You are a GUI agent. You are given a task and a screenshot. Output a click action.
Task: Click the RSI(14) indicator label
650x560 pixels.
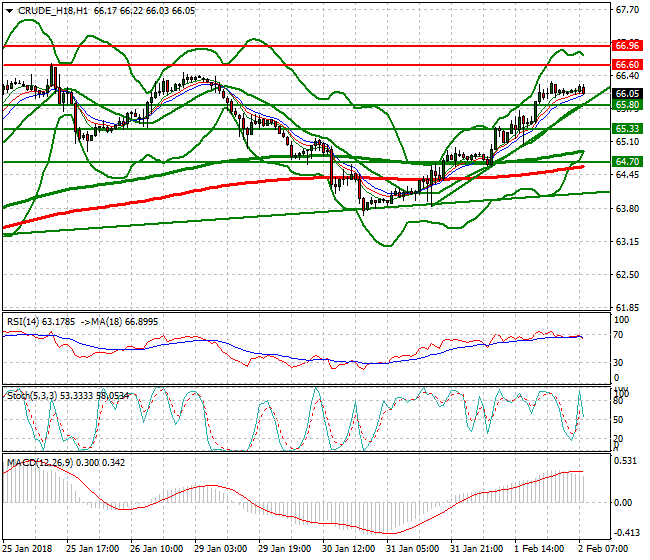[x=28, y=322]
